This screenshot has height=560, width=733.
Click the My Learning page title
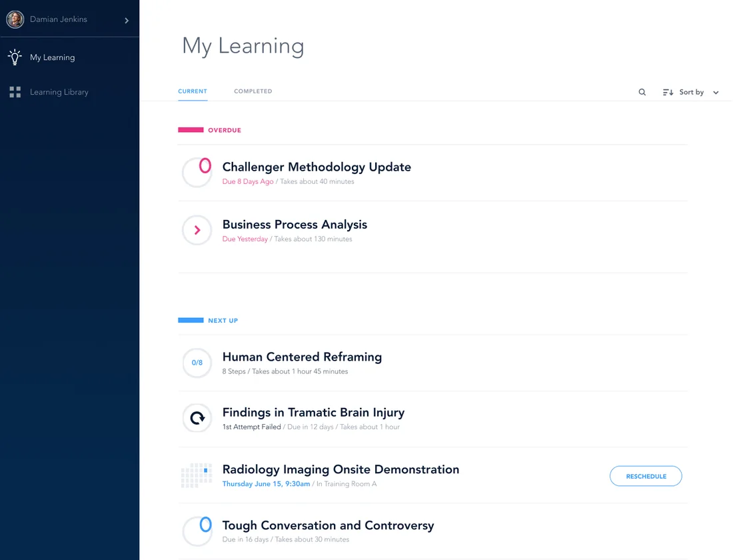(243, 46)
